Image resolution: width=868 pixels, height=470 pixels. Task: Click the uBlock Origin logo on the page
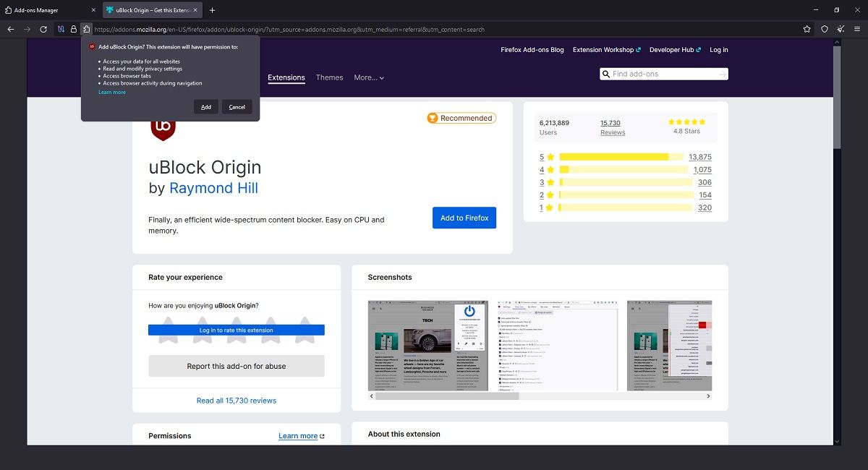click(163, 128)
